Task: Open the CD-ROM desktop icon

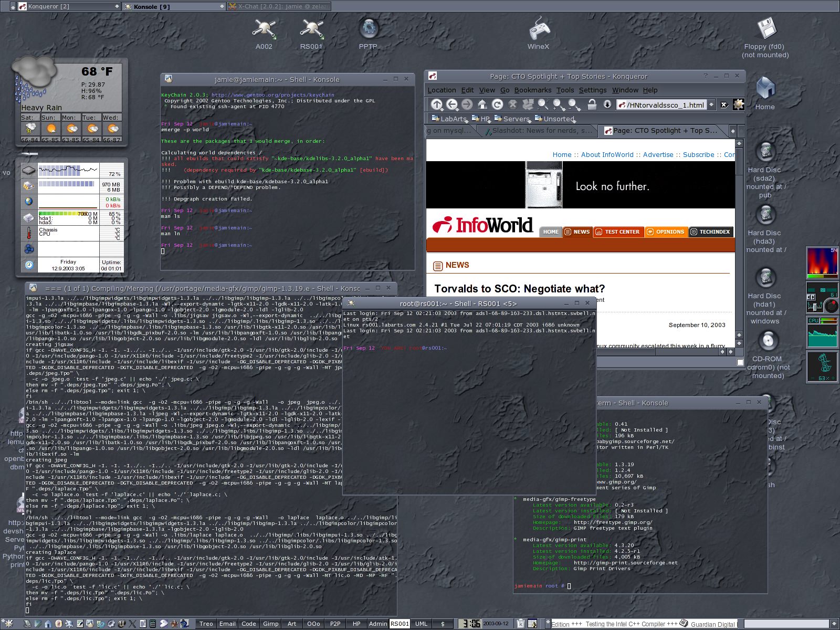Action: point(768,354)
